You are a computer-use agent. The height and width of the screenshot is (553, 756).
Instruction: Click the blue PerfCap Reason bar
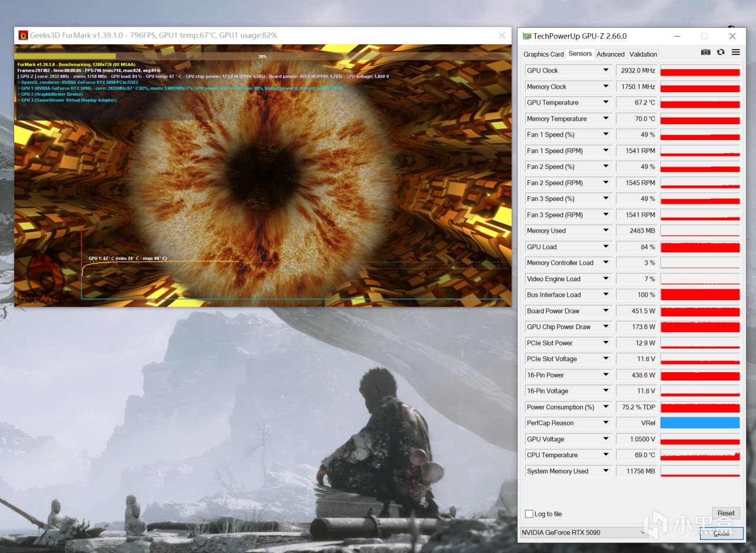tap(700, 423)
